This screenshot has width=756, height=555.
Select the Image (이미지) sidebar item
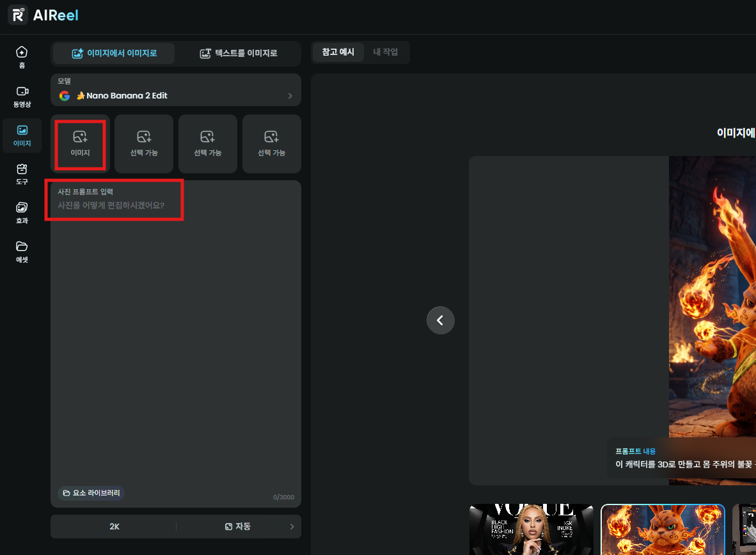click(x=22, y=136)
